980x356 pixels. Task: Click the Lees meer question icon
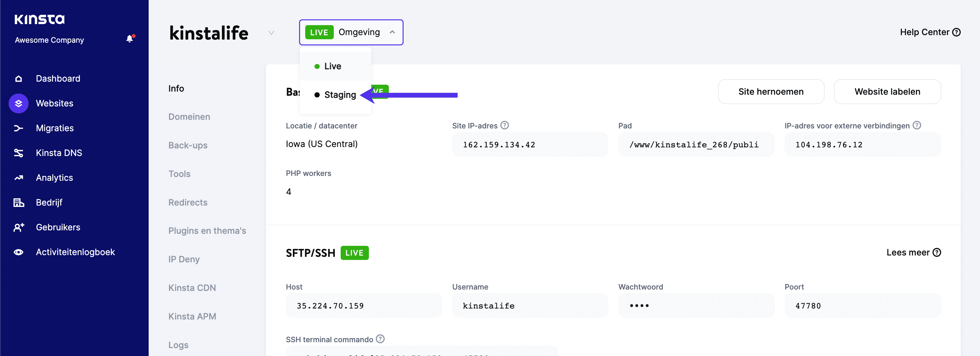pyautogui.click(x=937, y=252)
